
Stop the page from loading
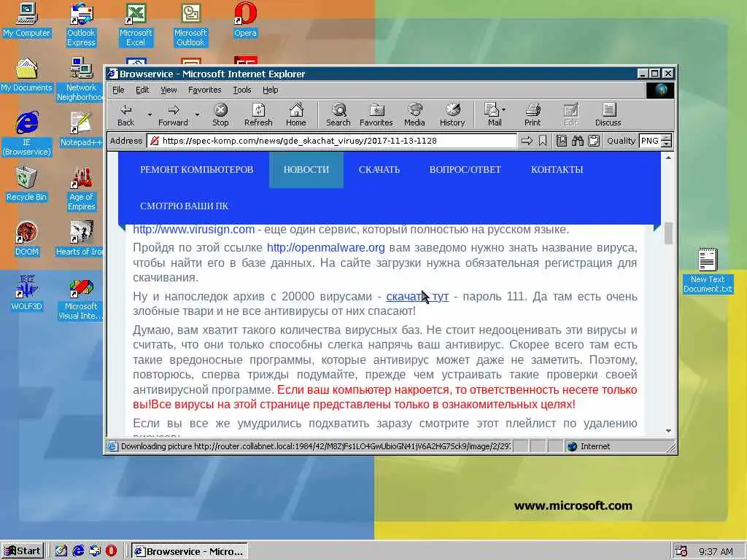tap(220, 114)
